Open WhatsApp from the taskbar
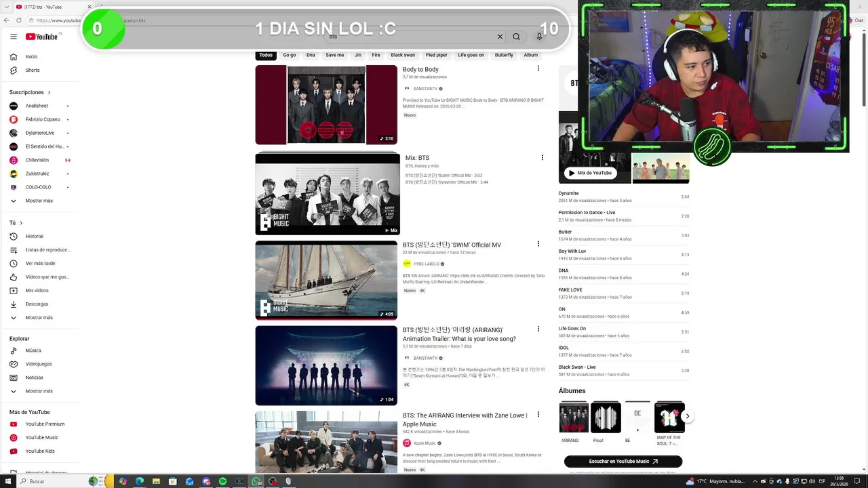The height and width of the screenshot is (488, 868). tap(256, 481)
